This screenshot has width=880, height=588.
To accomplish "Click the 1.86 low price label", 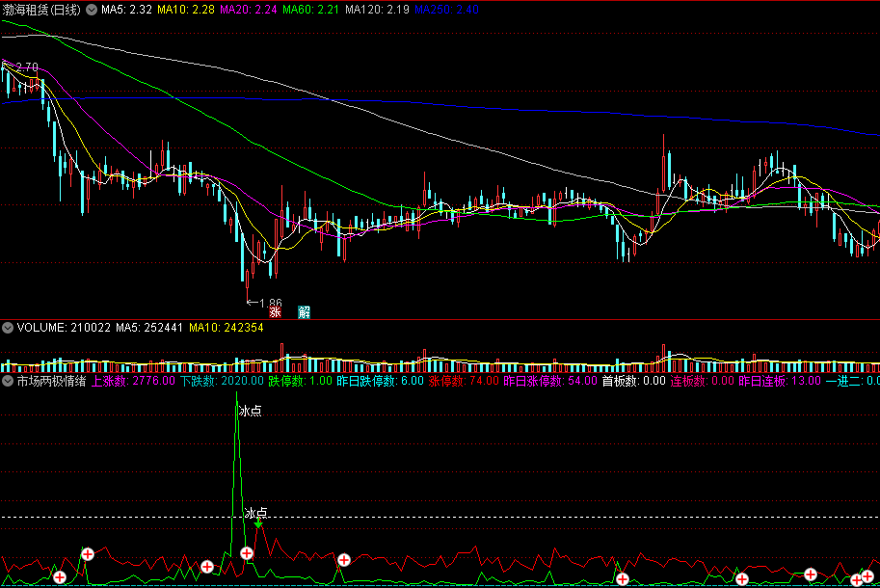I will tap(271, 303).
